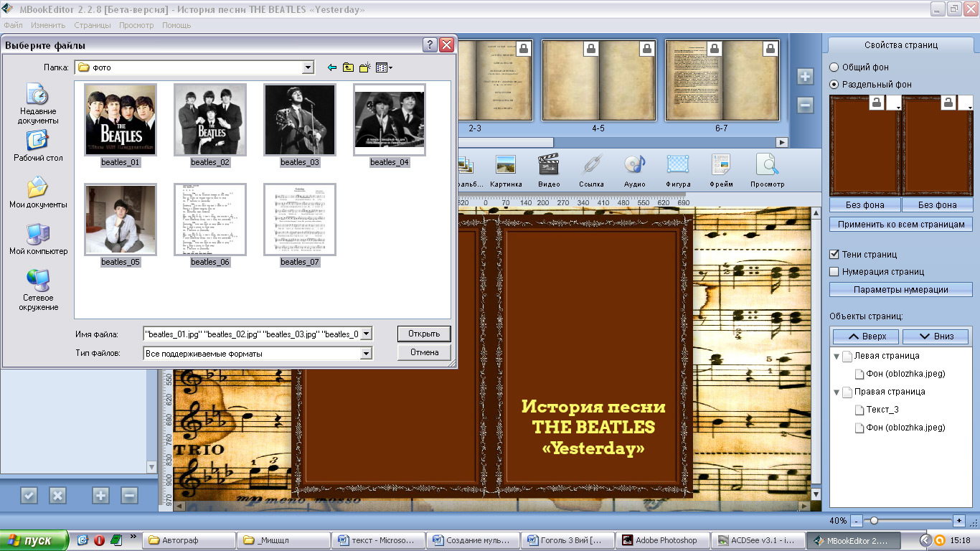Open Мой компьютер in places bar
Image resolution: width=980 pixels, height=551 pixels.
tap(38, 239)
